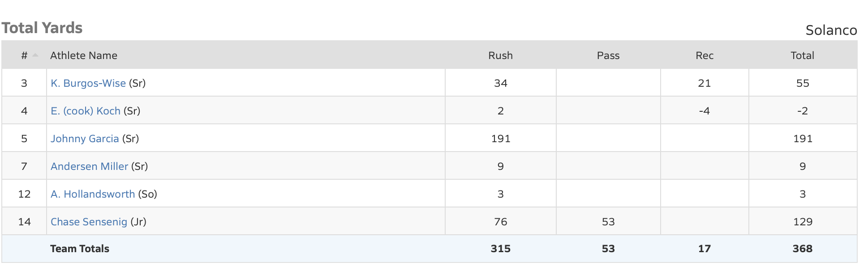Select the rush yards cell in Johnny Garcia's row
The image size is (868, 279).
pos(500,139)
